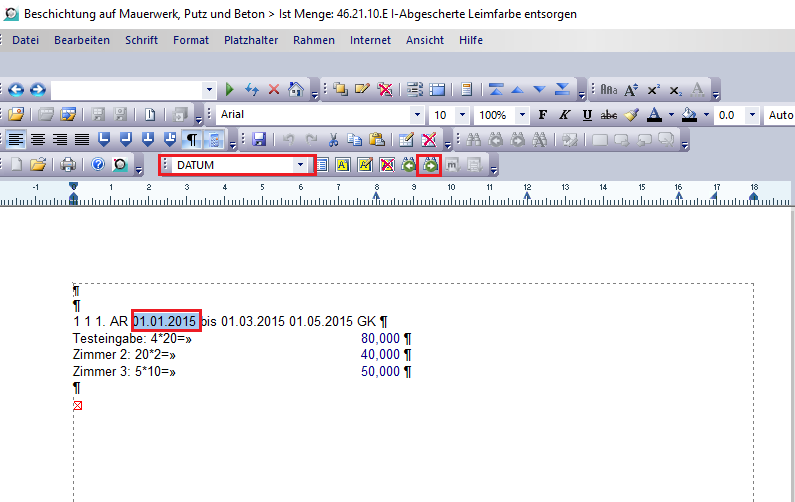Click the printer icon
Screen dimensions: 795x502
[68, 165]
